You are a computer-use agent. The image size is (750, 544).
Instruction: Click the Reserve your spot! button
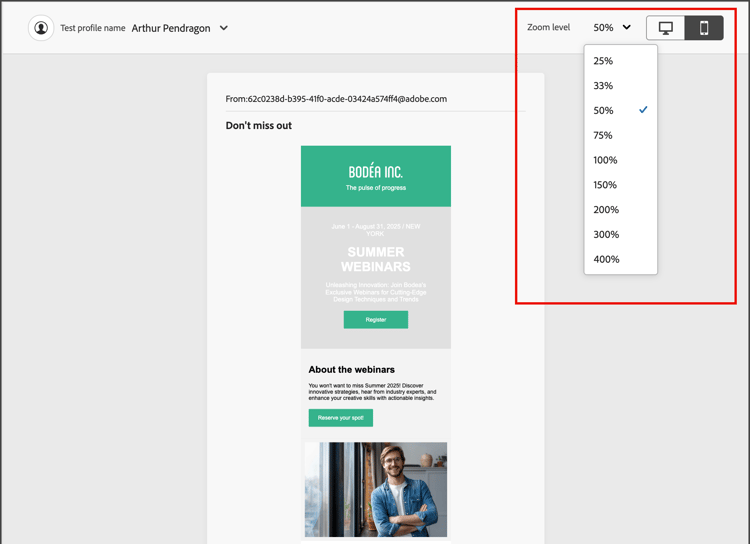click(x=341, y=418)
